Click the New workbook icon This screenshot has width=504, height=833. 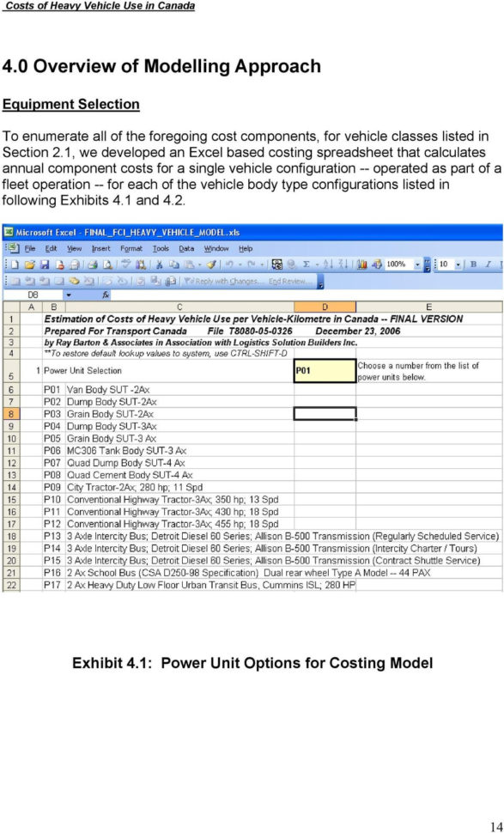15,264
